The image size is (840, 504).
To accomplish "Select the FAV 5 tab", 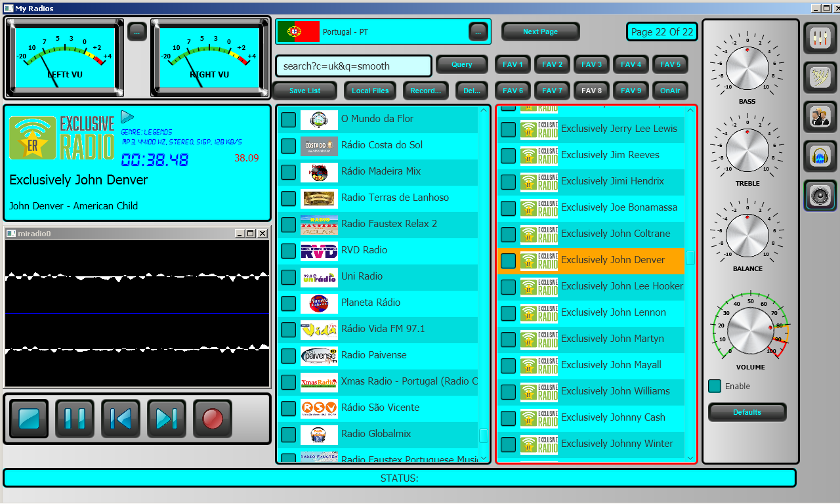I will (x=670, y=64).
